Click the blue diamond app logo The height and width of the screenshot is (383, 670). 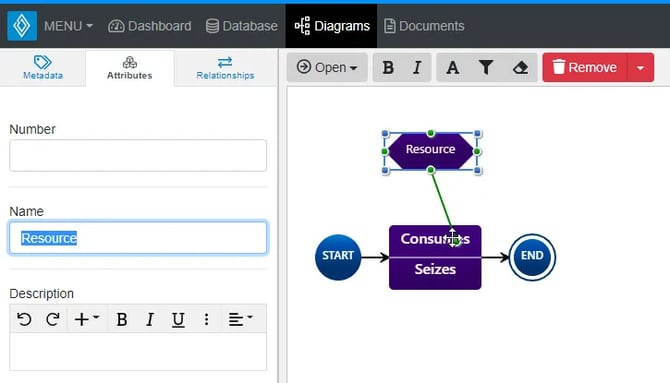point(22,26)
